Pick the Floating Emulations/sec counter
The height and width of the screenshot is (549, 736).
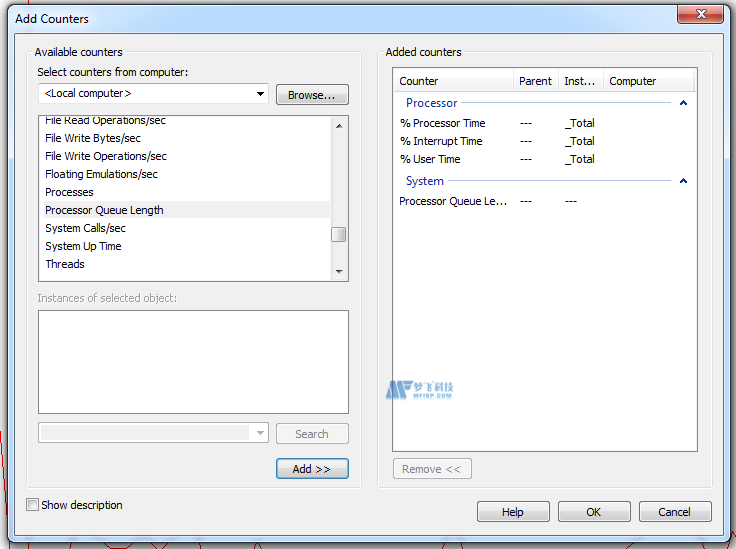point(101,174)
